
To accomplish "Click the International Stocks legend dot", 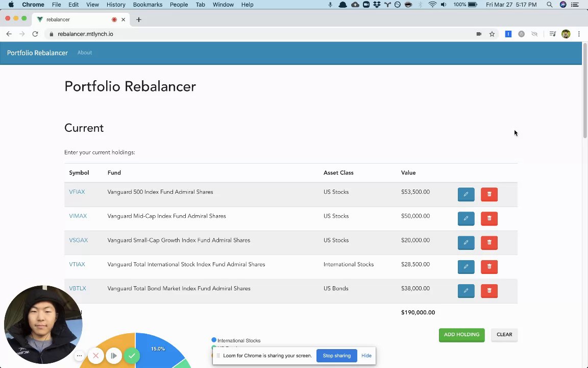I will pos(214,340).
